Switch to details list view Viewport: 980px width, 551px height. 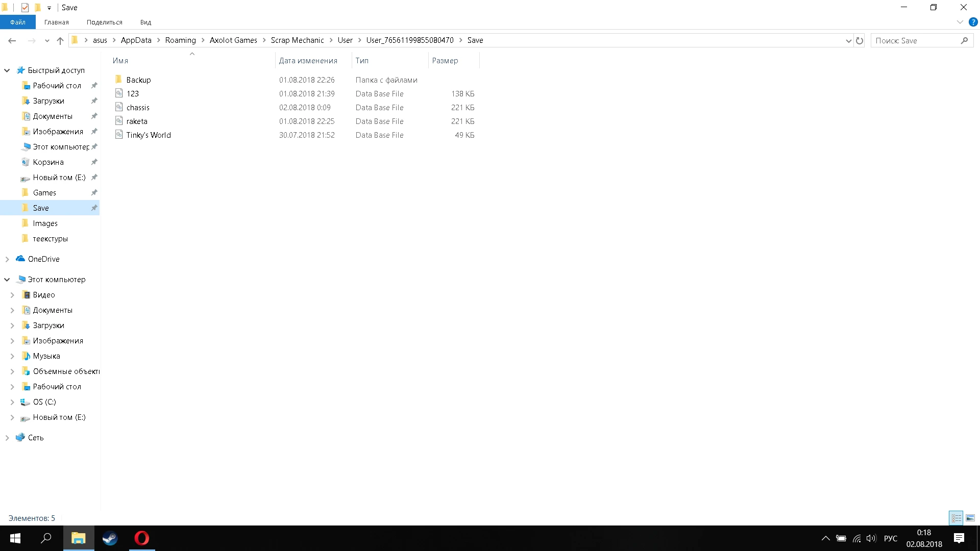tap(956, 518)
